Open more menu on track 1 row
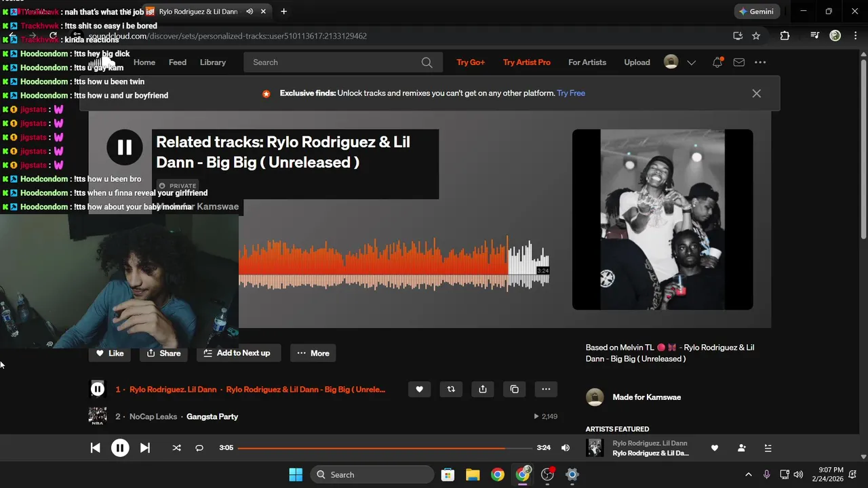Viewport: 868px width, 488px height. click(546, 389)
